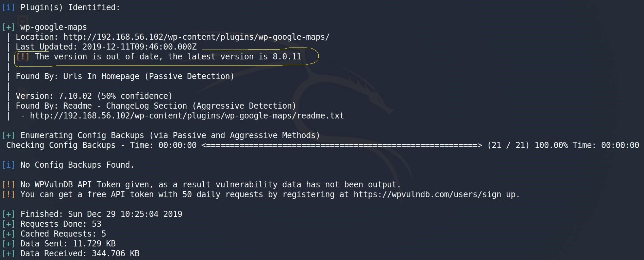
Task: Click the Requests Done: 53 line
Action: tap(61, 224)
